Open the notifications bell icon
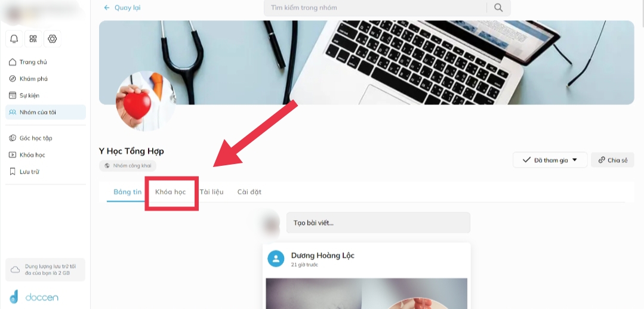Viewport: 644px width, 309px height. click(x=14, y=39)
